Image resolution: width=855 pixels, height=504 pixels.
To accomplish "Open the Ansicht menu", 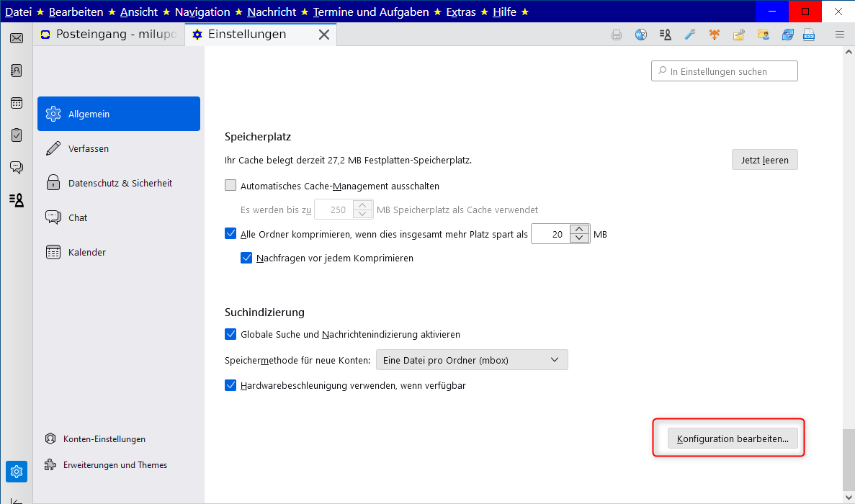I will 139,12.
